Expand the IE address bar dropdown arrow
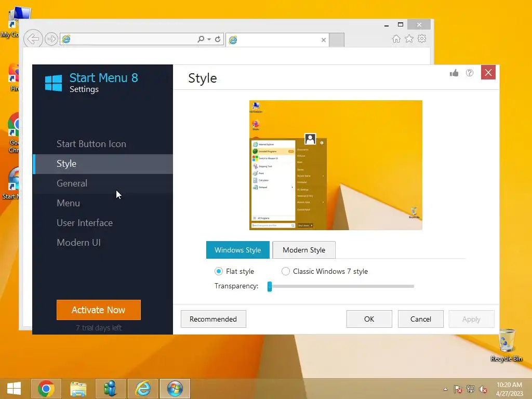 click(x=209, y=39)
